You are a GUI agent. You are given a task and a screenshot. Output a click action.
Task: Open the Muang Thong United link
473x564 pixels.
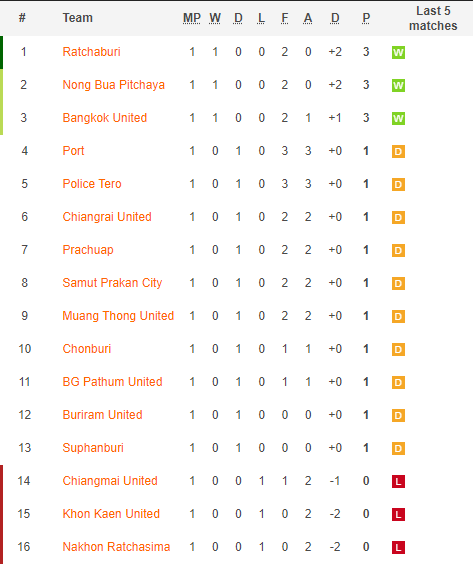[x=118, y=316]
